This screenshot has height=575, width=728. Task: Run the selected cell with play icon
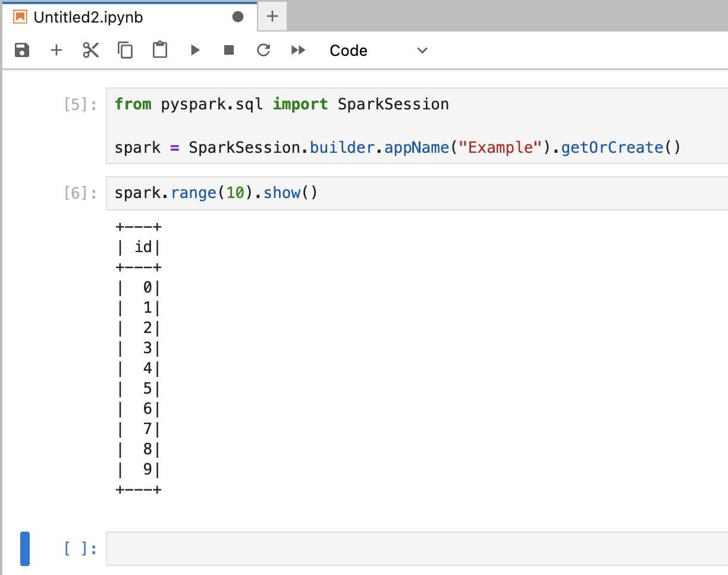pos(195,51)
